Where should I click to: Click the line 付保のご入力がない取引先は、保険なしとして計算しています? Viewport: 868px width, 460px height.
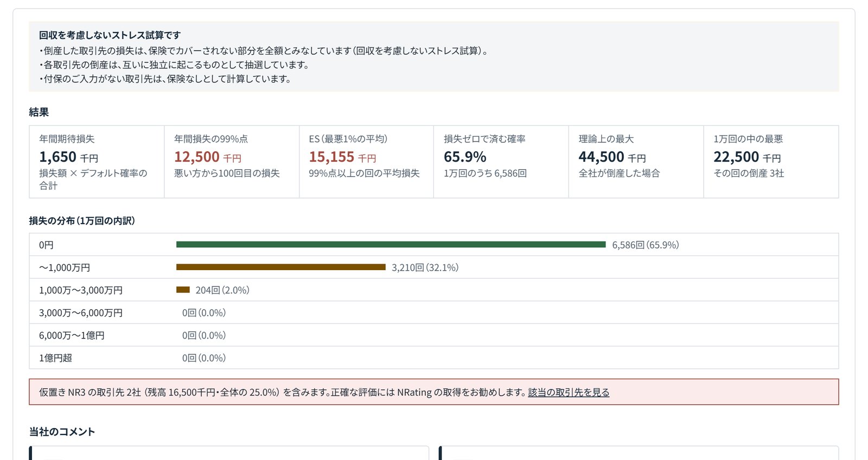point(166,79)
